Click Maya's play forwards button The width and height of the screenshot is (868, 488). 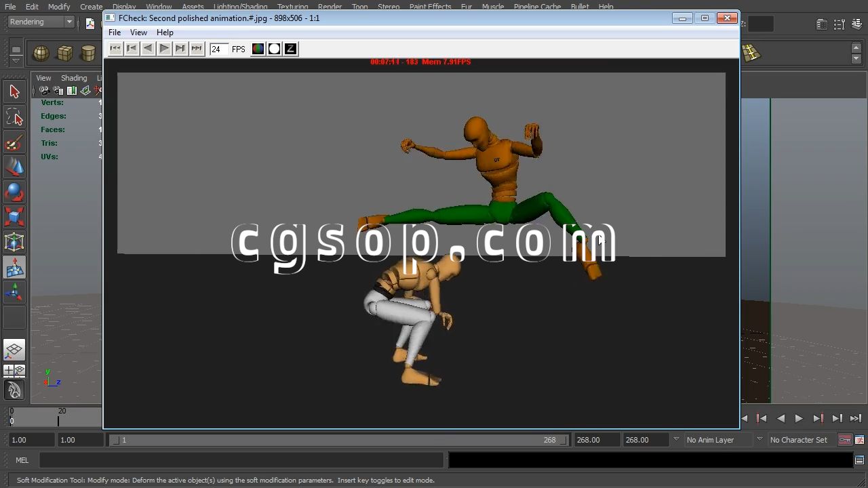tap(799, 419)
